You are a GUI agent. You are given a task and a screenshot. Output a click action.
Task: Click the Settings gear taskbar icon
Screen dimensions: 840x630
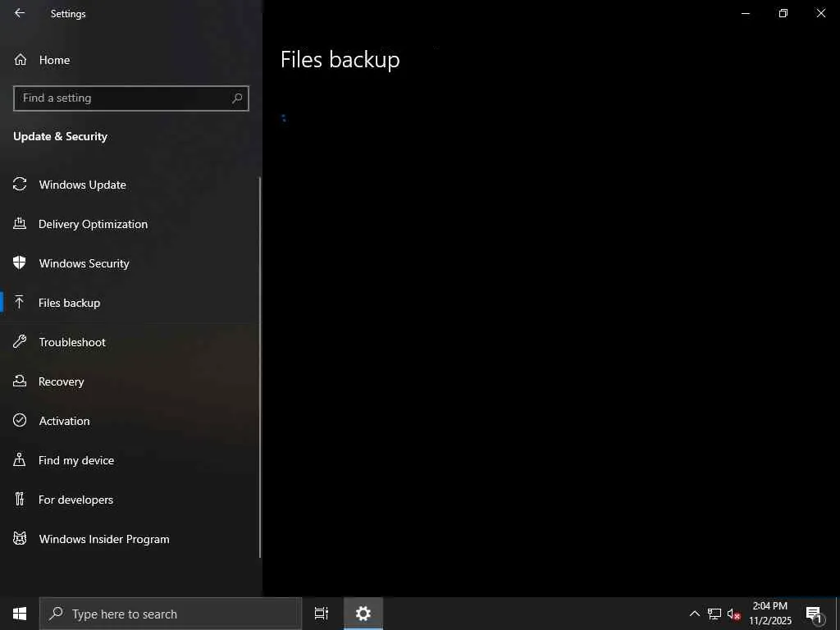[x=363, y=614]
